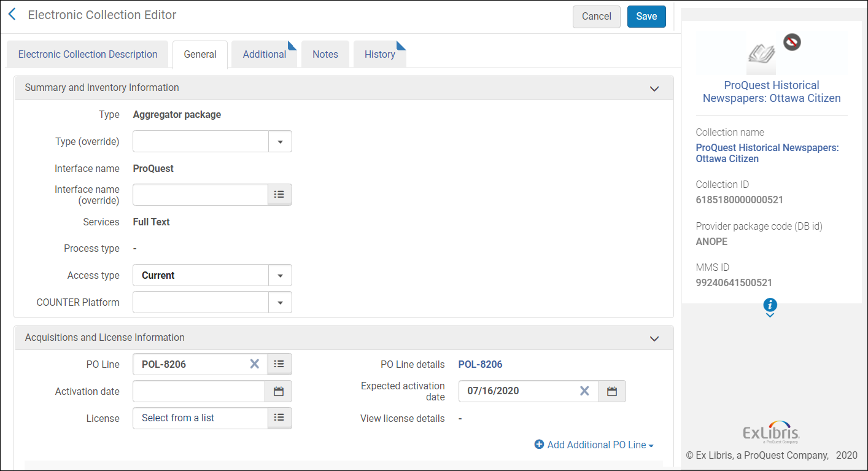868x471 pixels.
Task: Open the PO Line list picker icon
Action: coord(279,364)
